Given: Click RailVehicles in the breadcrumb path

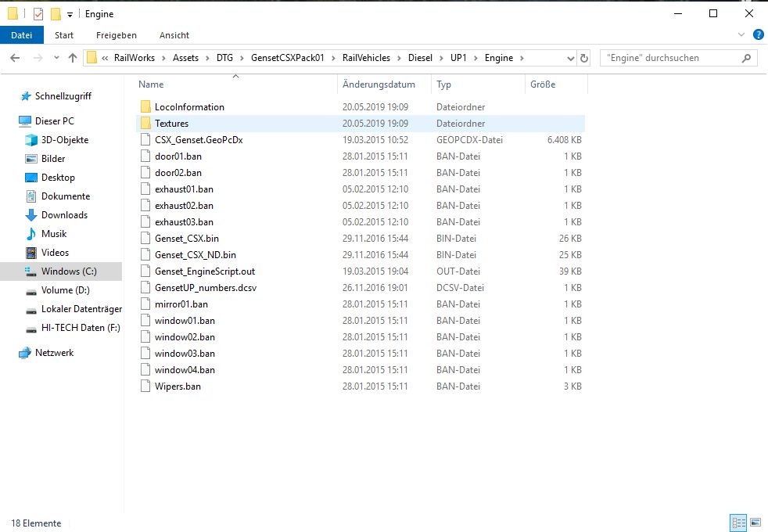Looking at the screenshot, I should [x=366, y=58].
